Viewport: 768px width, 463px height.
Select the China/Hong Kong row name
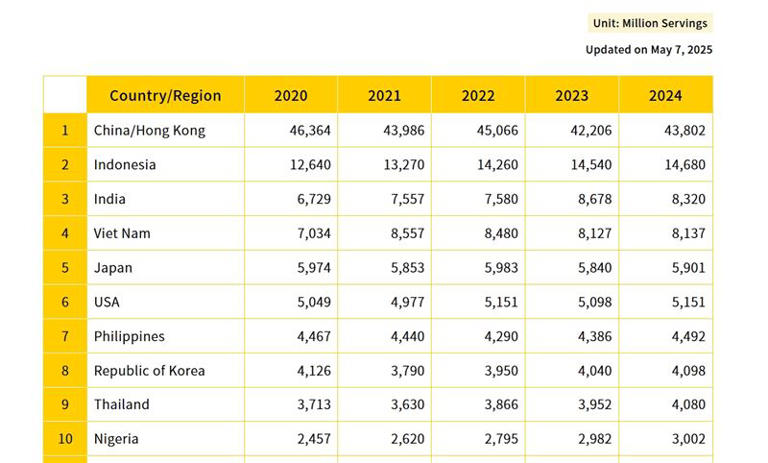click(149, 130)
